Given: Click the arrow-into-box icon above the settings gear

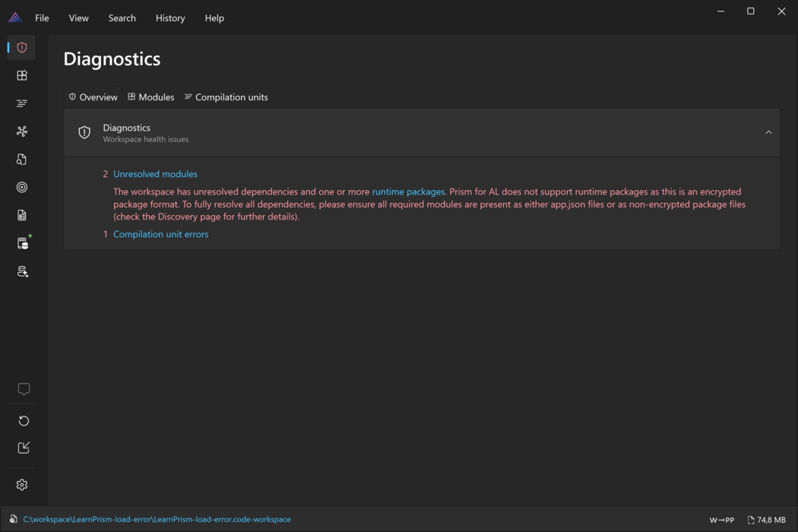Looking at the screenshot, I should (24, 448).
